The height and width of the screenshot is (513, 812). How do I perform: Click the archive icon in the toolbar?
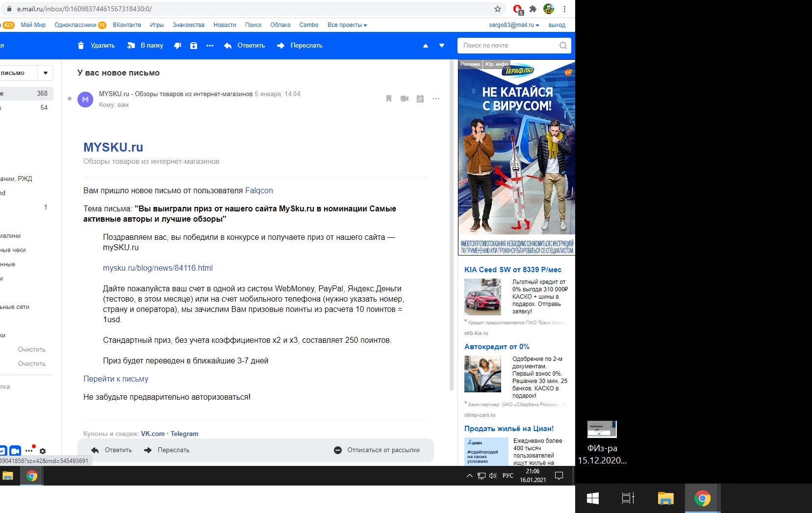[x=194, y=46]
